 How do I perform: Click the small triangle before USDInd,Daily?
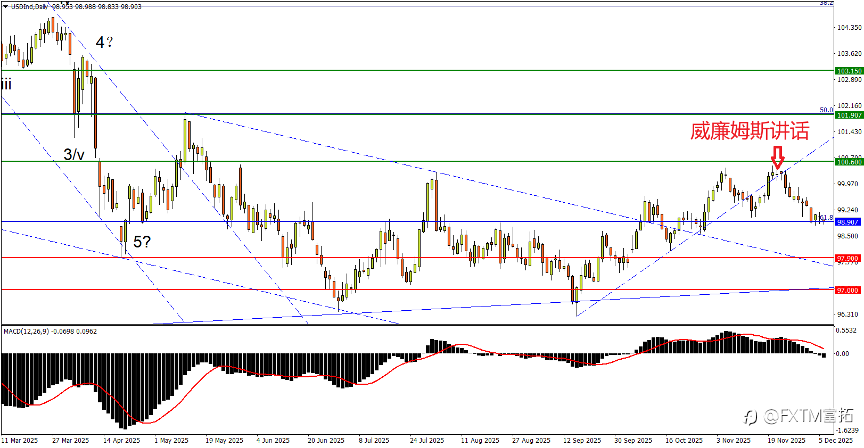6,7
